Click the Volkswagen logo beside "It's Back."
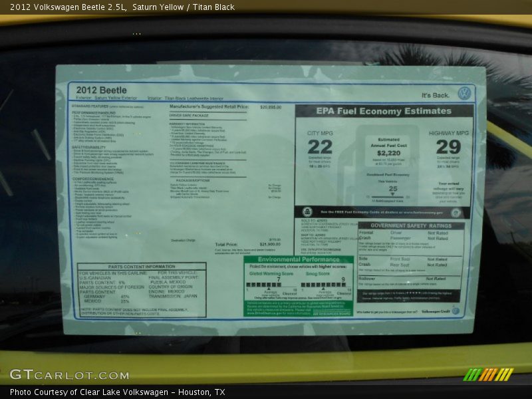The image size is (532, 399). 464,93
